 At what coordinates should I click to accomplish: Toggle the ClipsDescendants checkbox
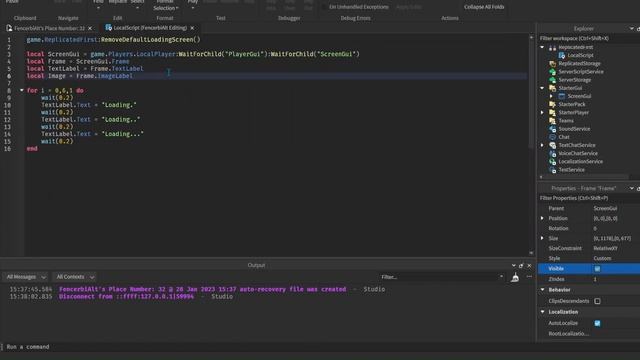point(597,301)
